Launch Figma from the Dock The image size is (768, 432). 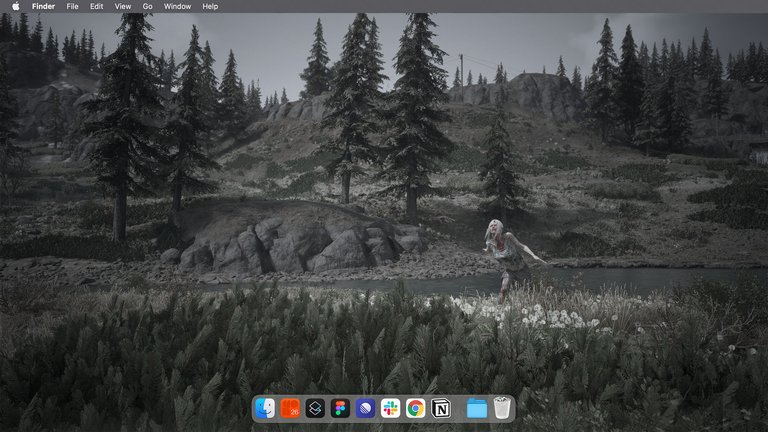pos(340,408)
